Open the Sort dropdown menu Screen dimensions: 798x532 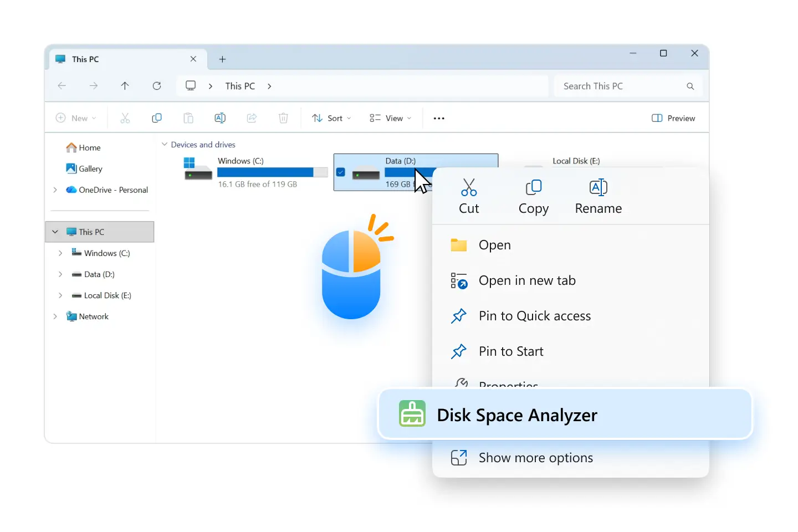[331, 117]
